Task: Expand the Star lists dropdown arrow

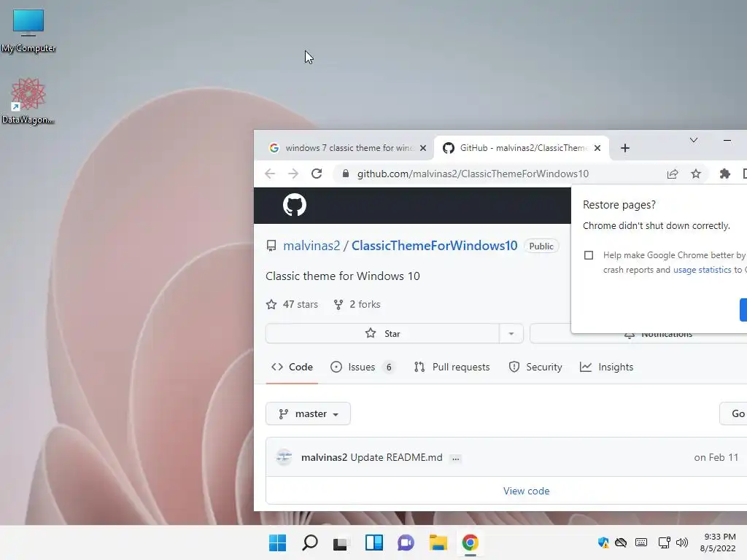Action: 511,333
